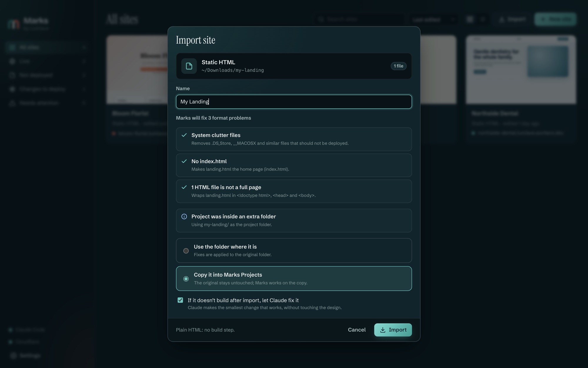Open Live in the background sidebar

click(x=47, y=61)
